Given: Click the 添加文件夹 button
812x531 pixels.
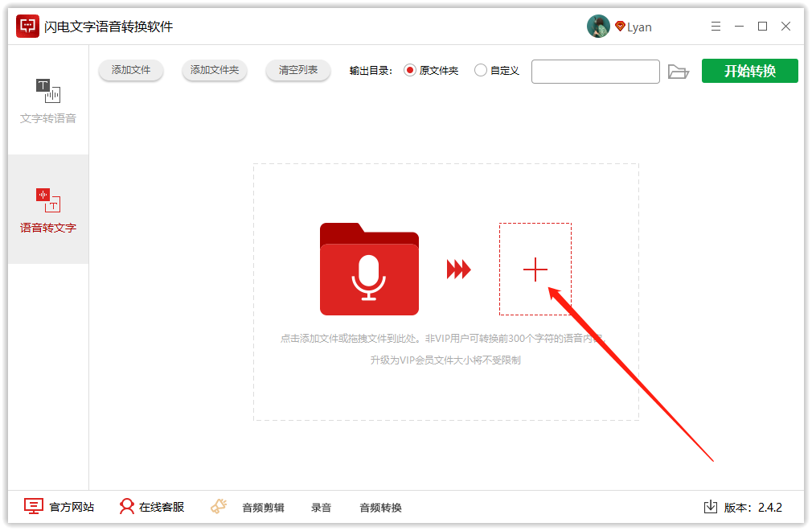Looking at the screenshot, I should coord(214,70).
